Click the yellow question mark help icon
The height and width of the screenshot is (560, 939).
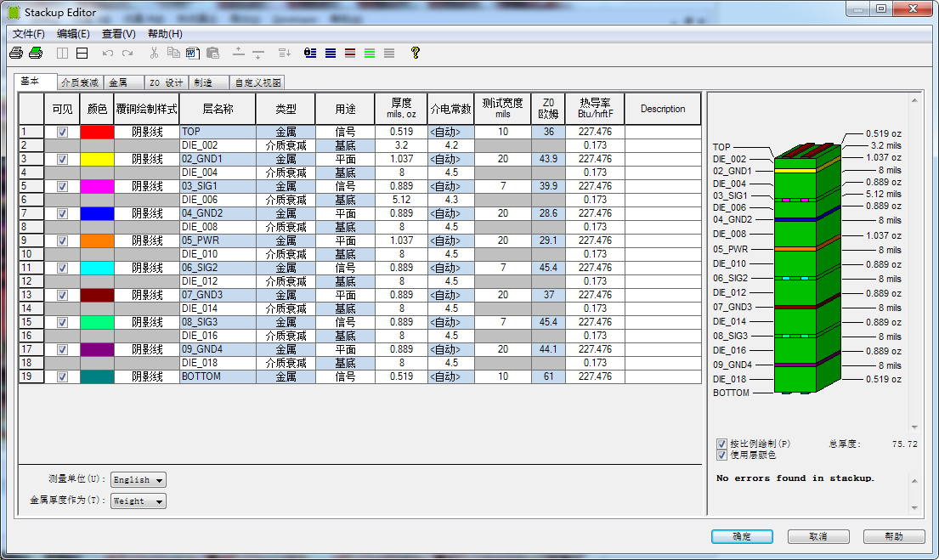pyautogui.click(x=415, y=53)
